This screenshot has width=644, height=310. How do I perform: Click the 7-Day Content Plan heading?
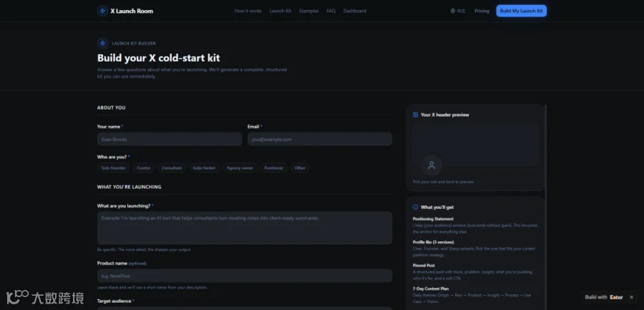click(431, 289)
